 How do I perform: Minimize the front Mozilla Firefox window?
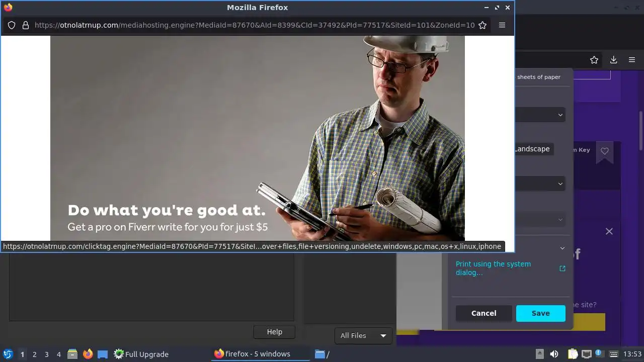point(487,8)
